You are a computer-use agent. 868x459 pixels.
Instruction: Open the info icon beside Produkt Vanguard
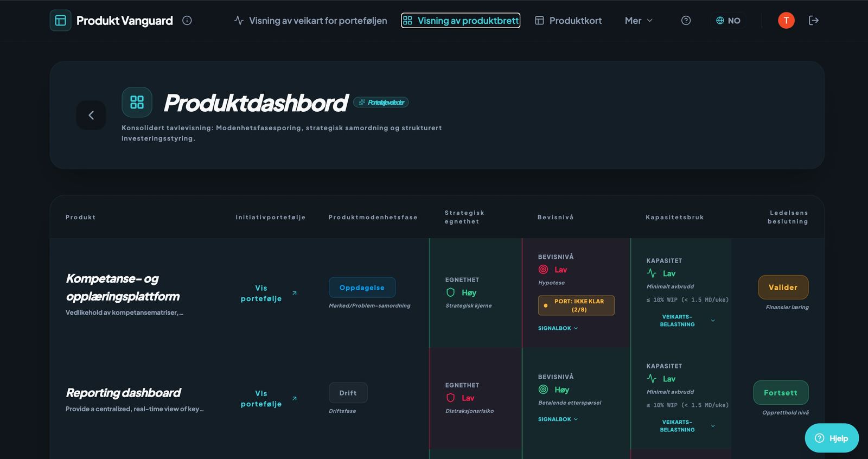click(x=187, y=21)
